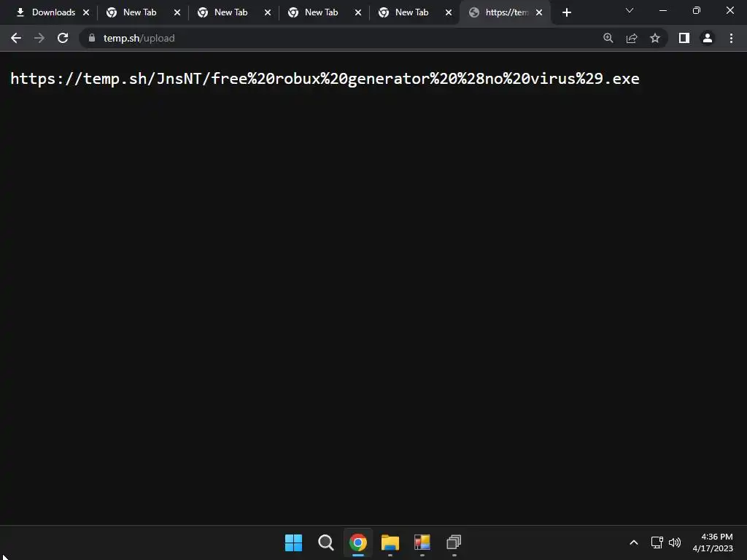This screenshot has height=560, width=747.
Task: Open Chrome three-dot menu
Action: (x=731, y=38)
